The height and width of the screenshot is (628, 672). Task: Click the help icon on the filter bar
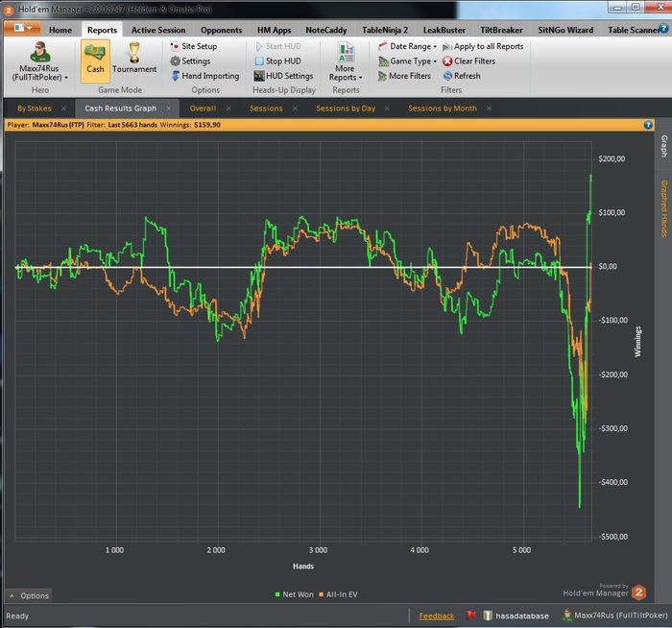click(648, 125)
